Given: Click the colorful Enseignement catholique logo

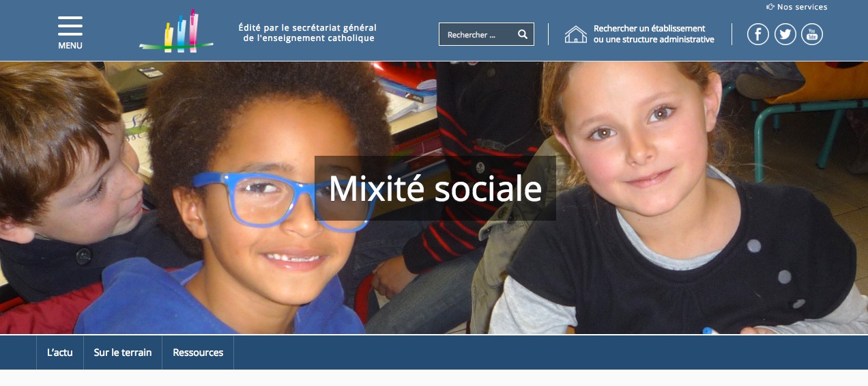Looking at the screenshot, I should coord(177,31).
